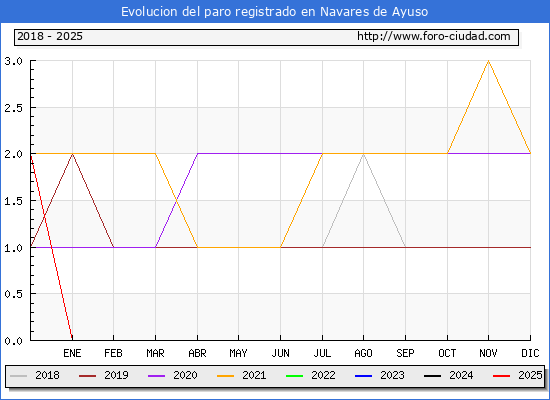
Task: Click the 0.5 y-axis value
Action: point(13,294)
